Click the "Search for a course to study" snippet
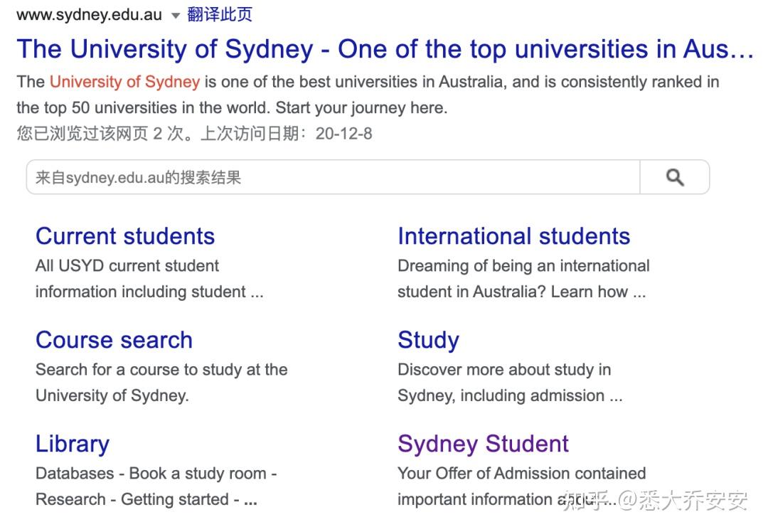The height and width of the screenshot is (532, 768). [161, 370]
